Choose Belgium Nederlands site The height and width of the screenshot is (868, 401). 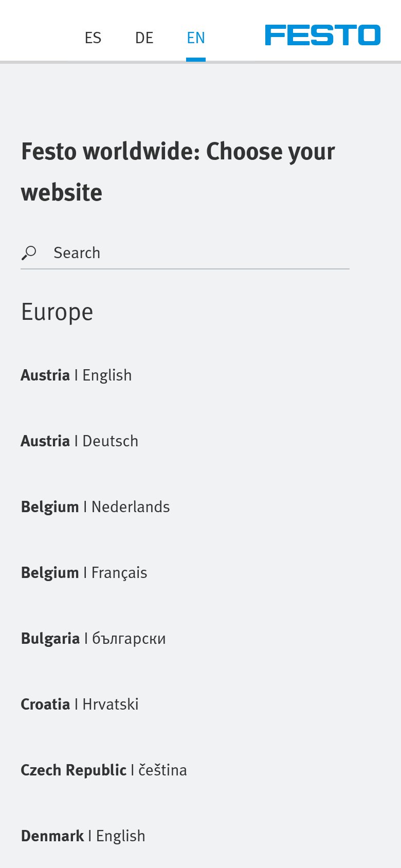pyautogui.click(x=96, y=507)
